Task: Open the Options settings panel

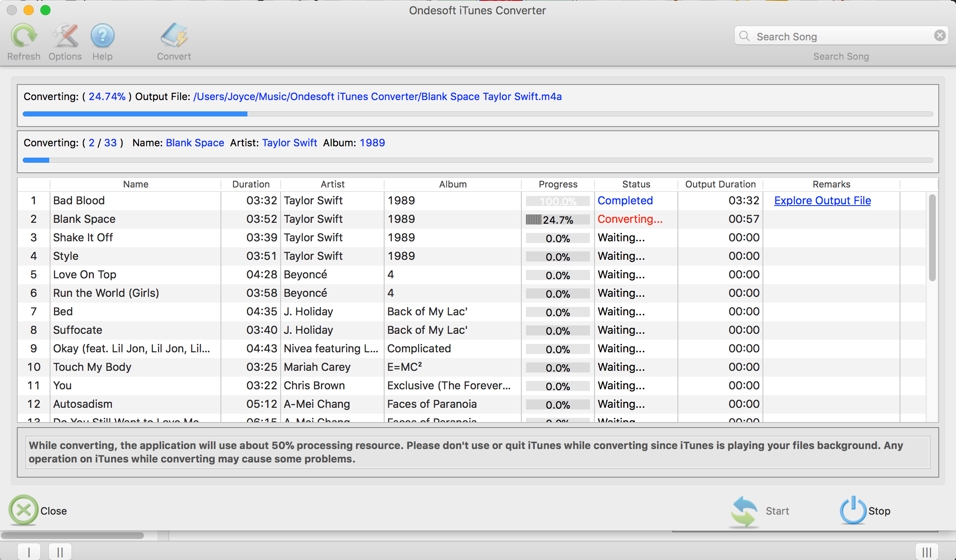Action: point(65,41)
